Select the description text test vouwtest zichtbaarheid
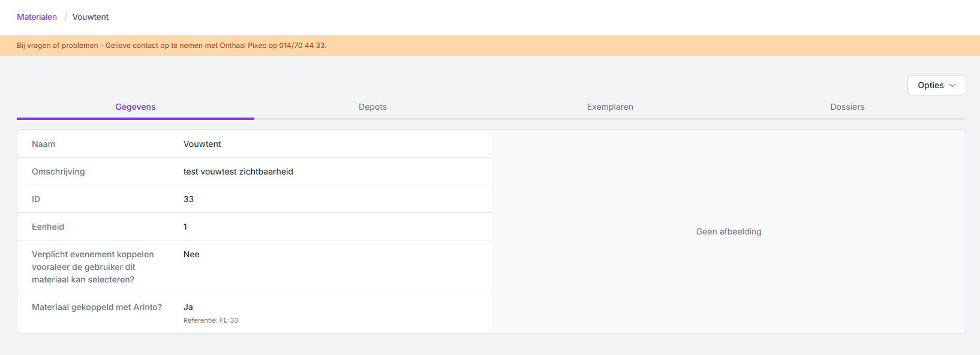 [238, 172]
